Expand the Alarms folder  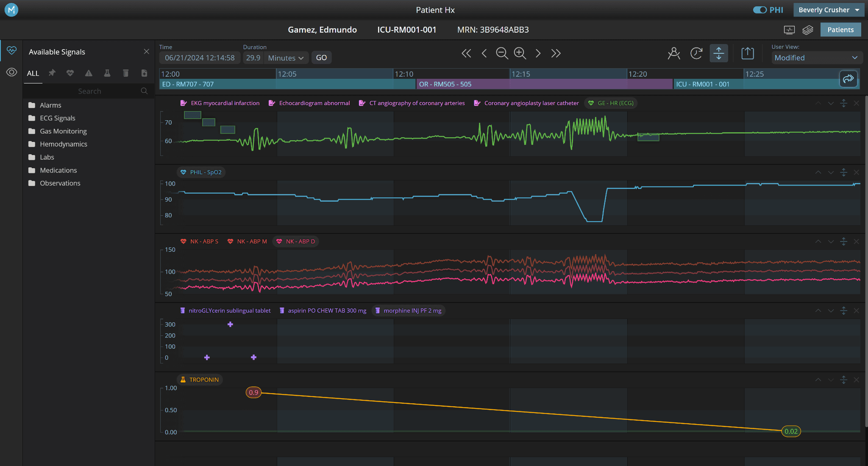coord(50,105)
